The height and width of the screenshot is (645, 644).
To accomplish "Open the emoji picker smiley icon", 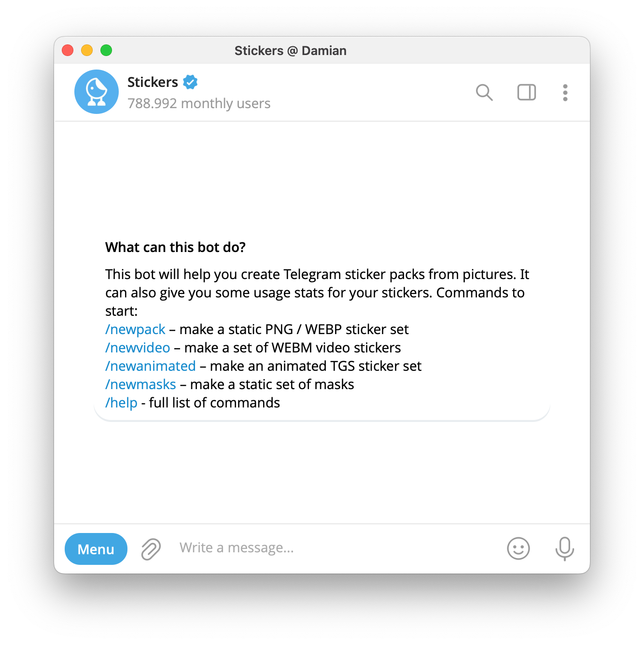I will (x=518, y=548).
